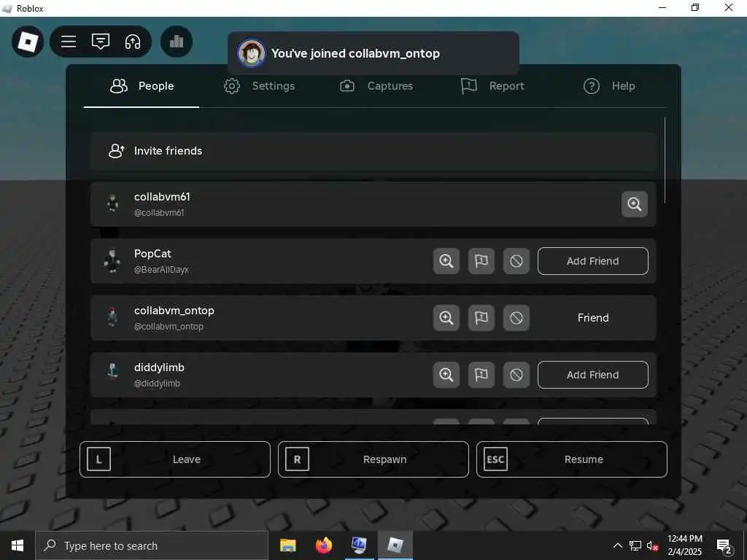Add PopCat as a friend

pyautogui.click(x=592, y=261)
